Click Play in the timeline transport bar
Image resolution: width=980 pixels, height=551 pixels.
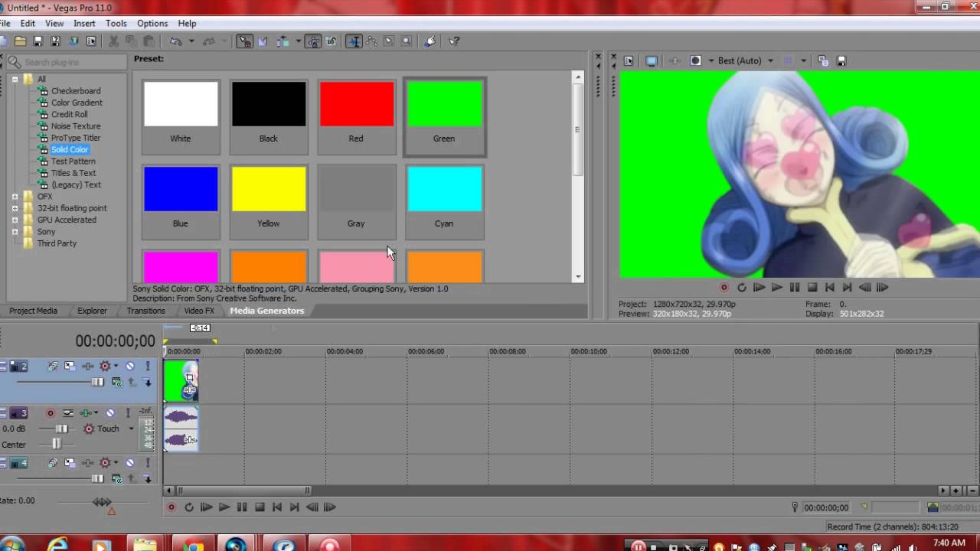[224, 507]
